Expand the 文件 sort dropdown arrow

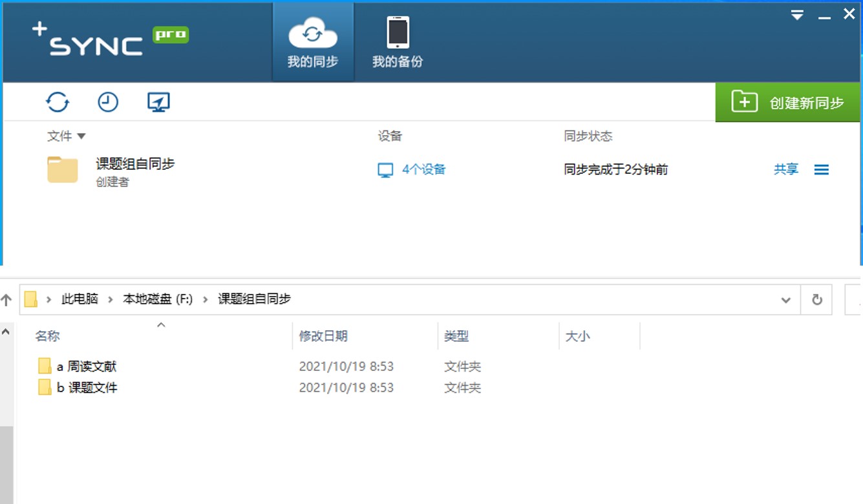pyautogui.click(x=81, y=136)
